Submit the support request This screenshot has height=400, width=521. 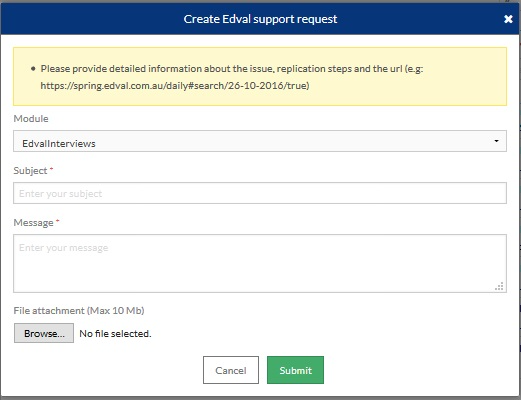[295, 370]
